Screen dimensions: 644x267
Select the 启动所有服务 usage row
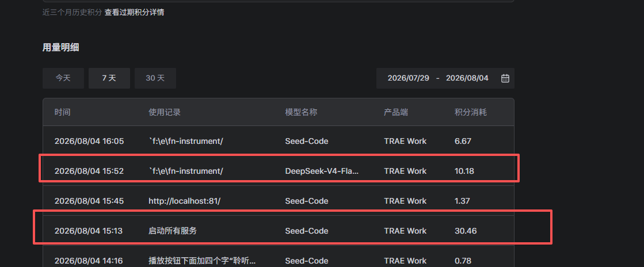[x=279, y=231]
